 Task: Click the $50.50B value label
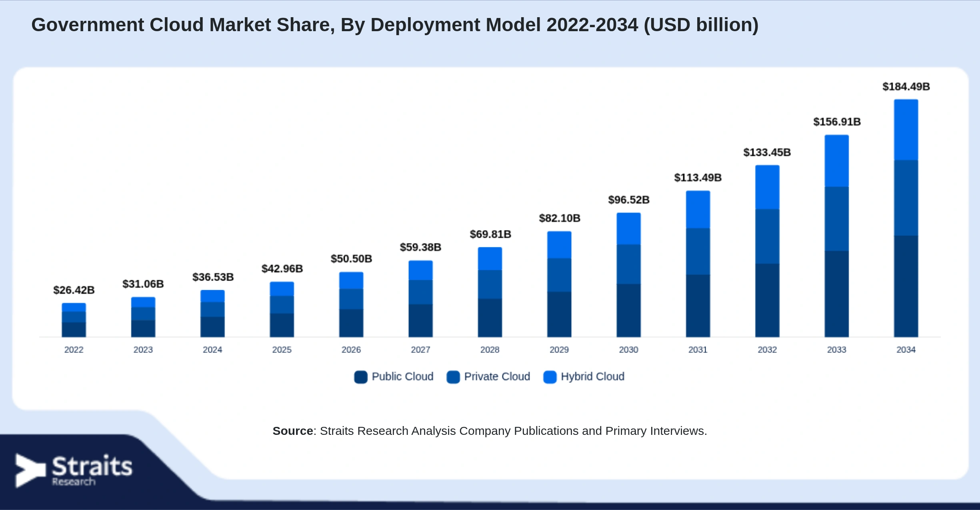[351, 259]
